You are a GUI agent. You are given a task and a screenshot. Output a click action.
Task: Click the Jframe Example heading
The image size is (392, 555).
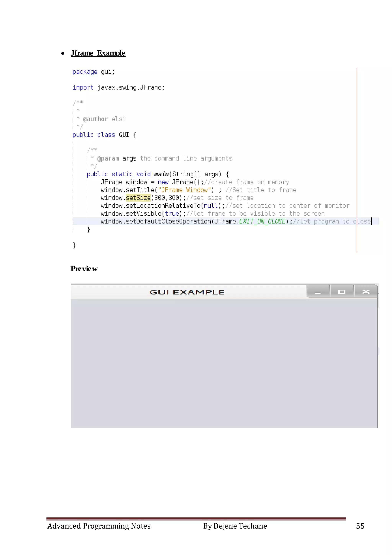coord(98,53)
